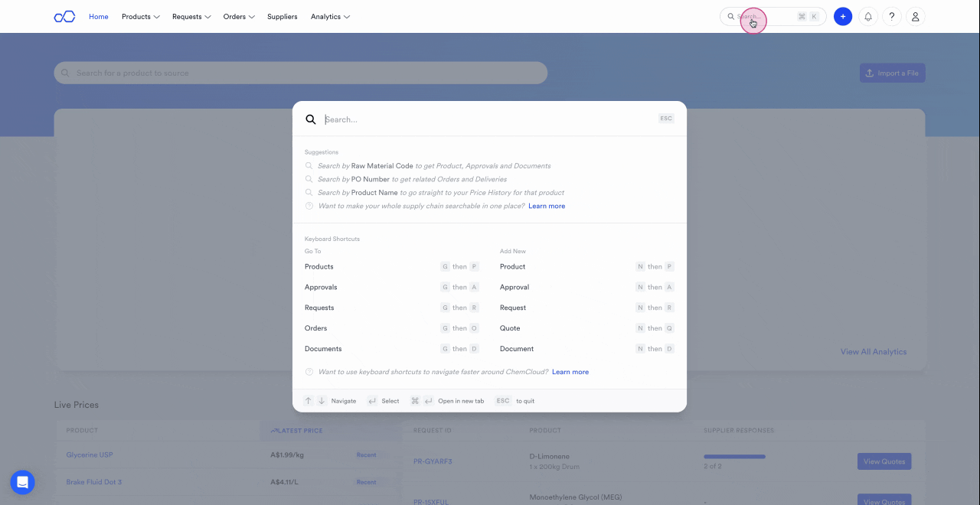The width and height of the screenshot is (980, 505).
Task: Open the chat bubble in the corner
Action: pos(22,482)
